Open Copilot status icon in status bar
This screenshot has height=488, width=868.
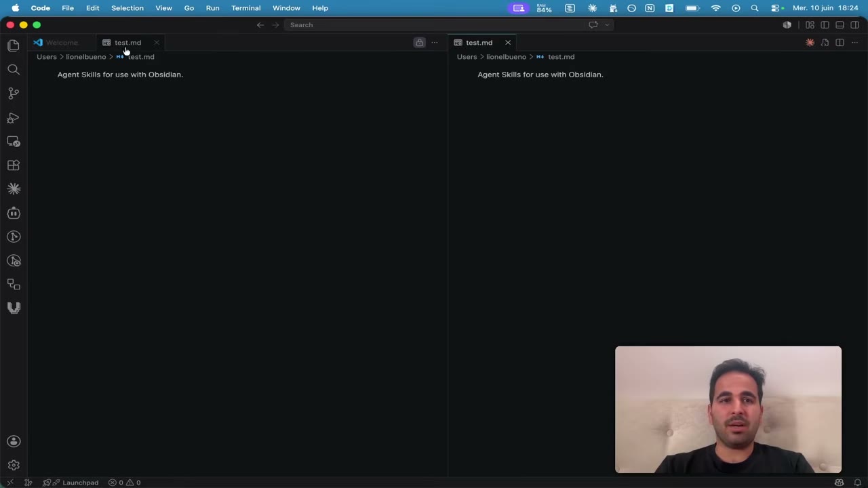840,483
